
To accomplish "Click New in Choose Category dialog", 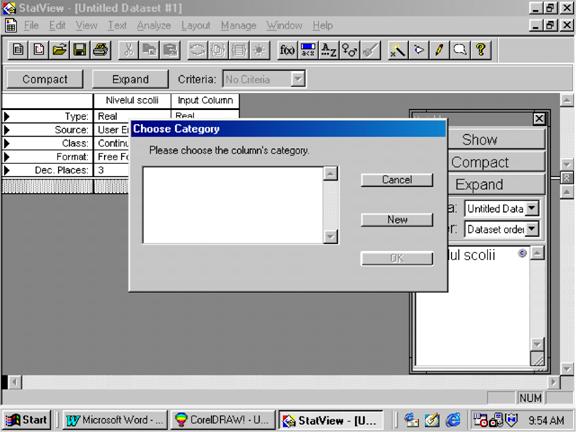I will [397, 219].
